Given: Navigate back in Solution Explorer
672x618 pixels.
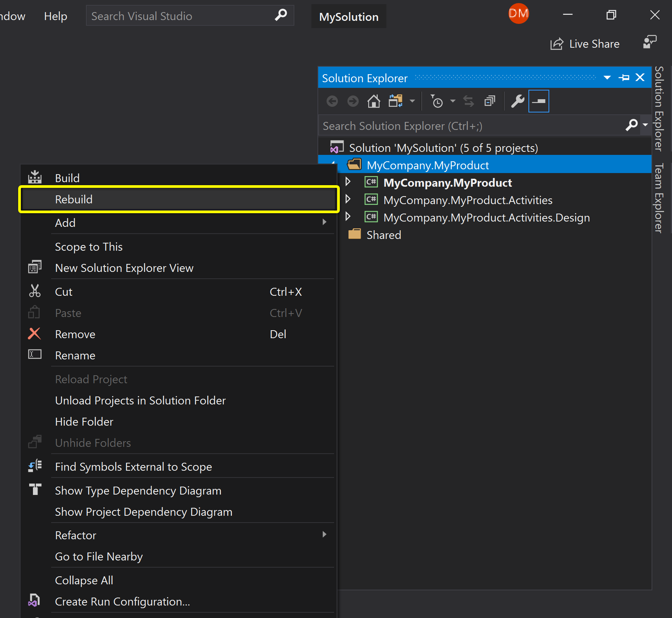Looking at the screenshot, I should 332,101.
